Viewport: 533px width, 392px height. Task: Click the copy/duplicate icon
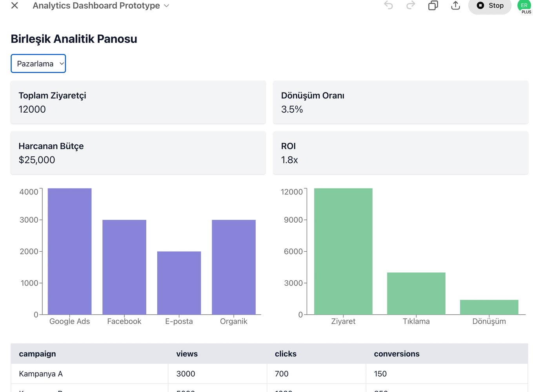pyautogui.click(x=433, y=5)
